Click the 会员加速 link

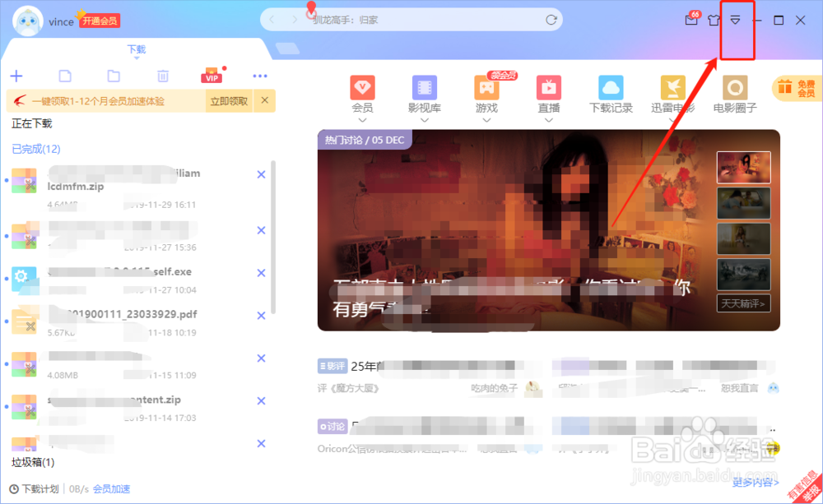(111, 489)
